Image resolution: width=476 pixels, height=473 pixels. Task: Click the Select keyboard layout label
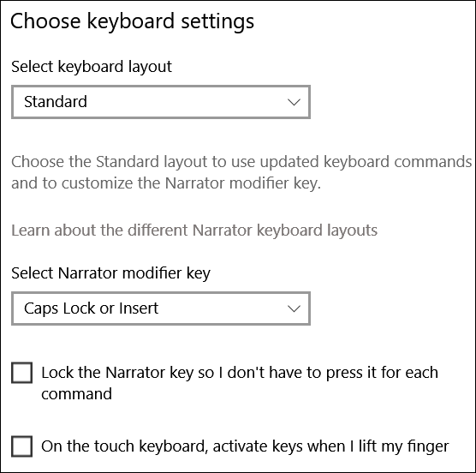tap(92, 67)
